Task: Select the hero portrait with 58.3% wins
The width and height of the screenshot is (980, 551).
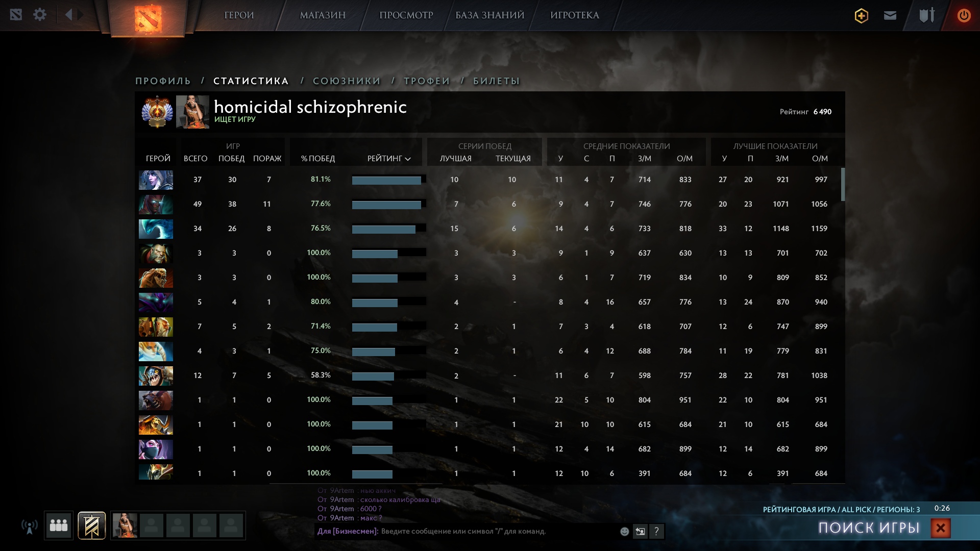Action: pyautogui.click(x=156, y=376)
